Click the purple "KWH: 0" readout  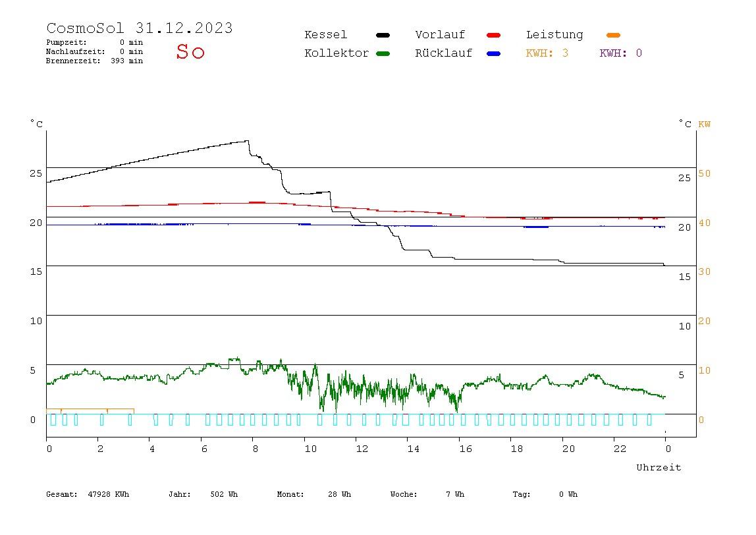(x=621, y=53)
